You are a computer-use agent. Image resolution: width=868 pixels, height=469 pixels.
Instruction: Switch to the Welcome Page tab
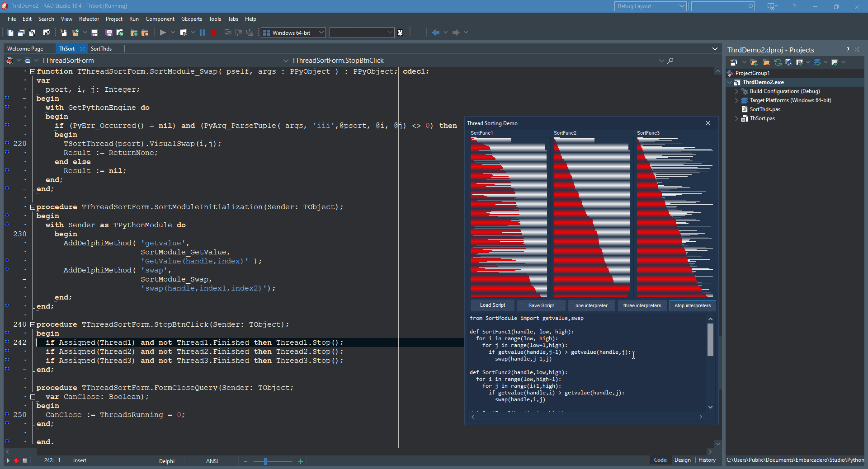point(25,49)
